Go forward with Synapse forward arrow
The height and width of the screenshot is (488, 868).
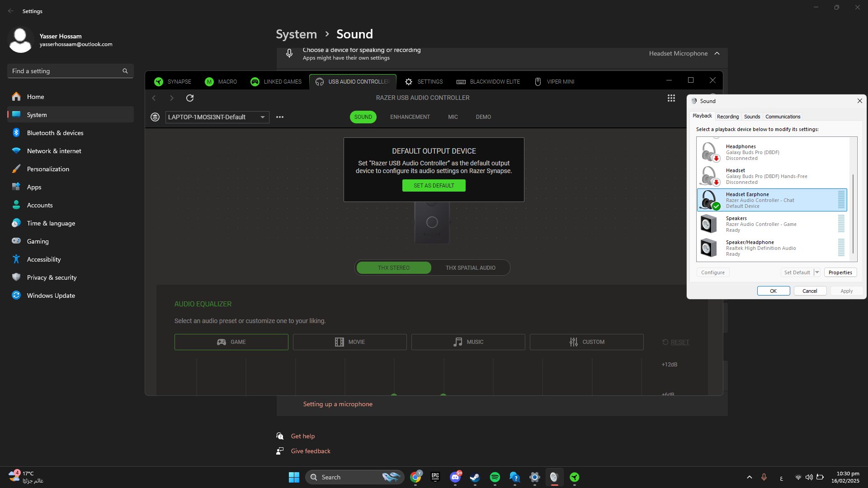point(171,98)
